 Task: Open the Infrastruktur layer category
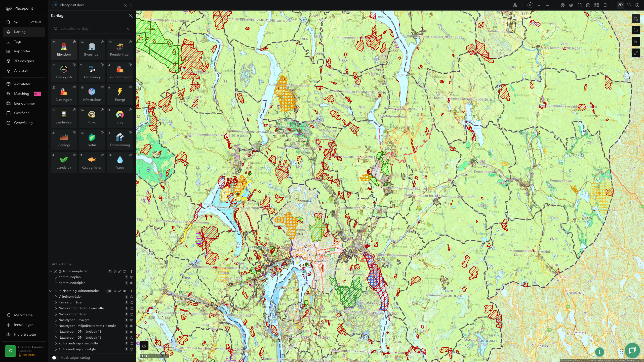[x=92, y=94]
